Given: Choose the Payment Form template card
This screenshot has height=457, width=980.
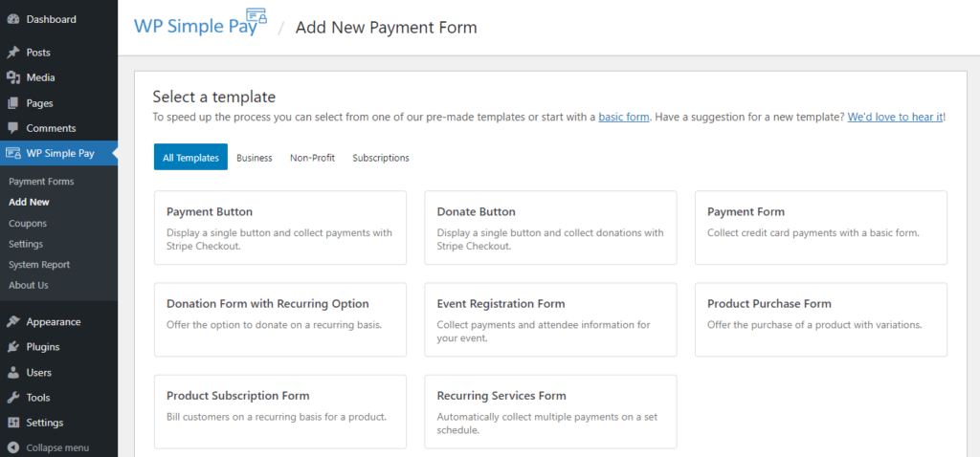Looking at the screenshot, I should 821,228.
